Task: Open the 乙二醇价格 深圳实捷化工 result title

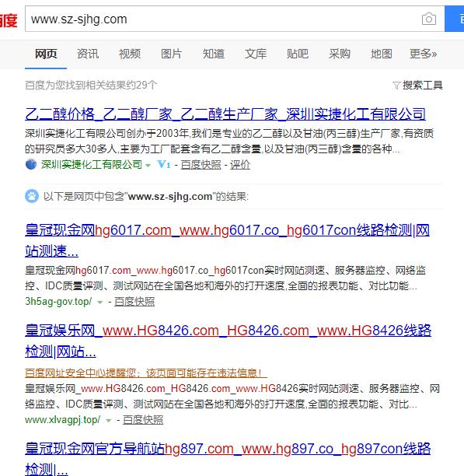Action: (225, 114)
